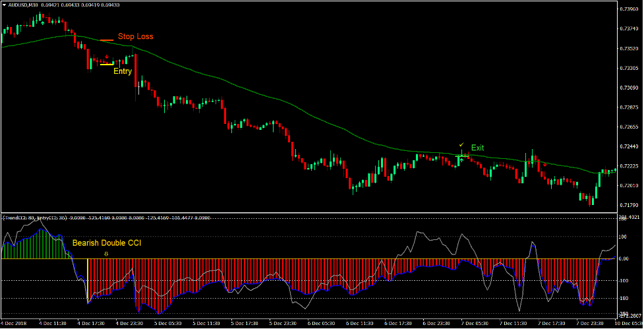Click the green up arrow near chart top
The width and height of the screenshot is (644, 329).
tap(43, 22)
